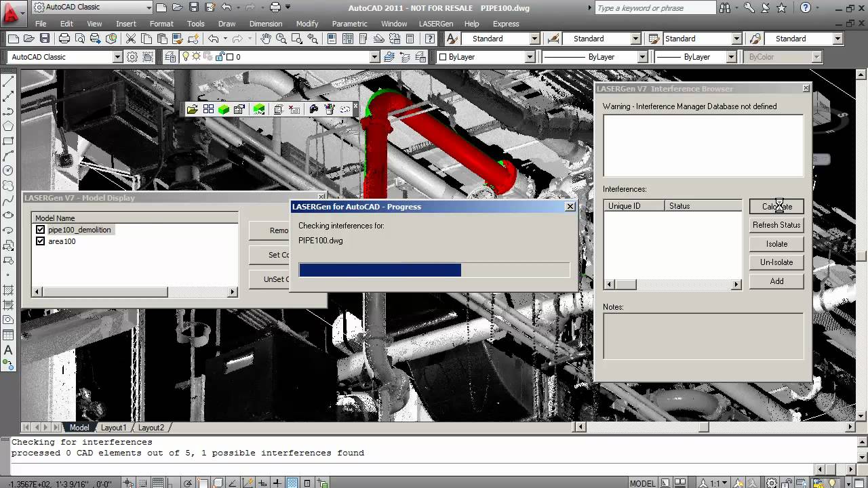The image size is (868, 488).
Task: Open the Modify menu
Action: click(307, 24)
